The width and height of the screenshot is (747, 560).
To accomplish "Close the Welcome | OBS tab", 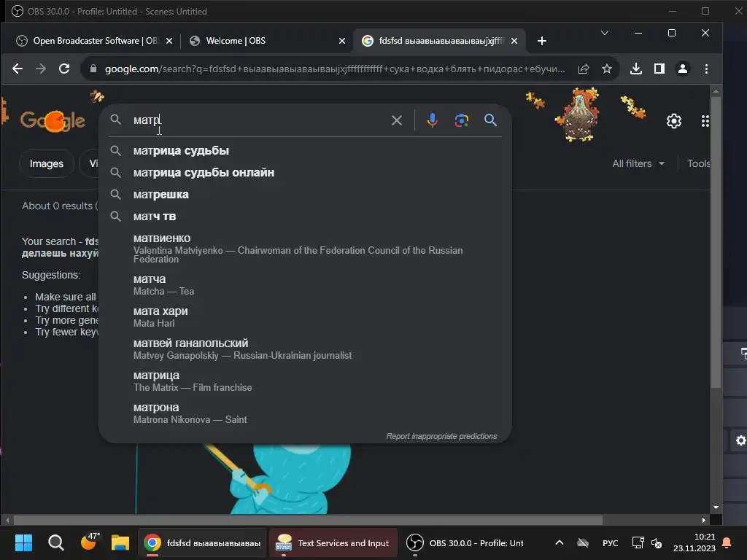I will tap(341, 41).
